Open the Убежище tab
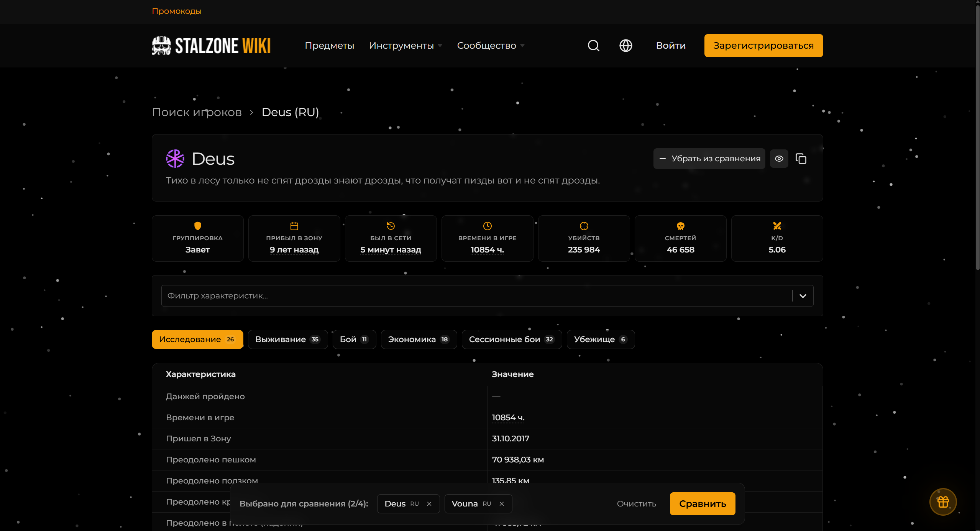Image resolution: width=980 pixels, height=531 pixels. 601,339
